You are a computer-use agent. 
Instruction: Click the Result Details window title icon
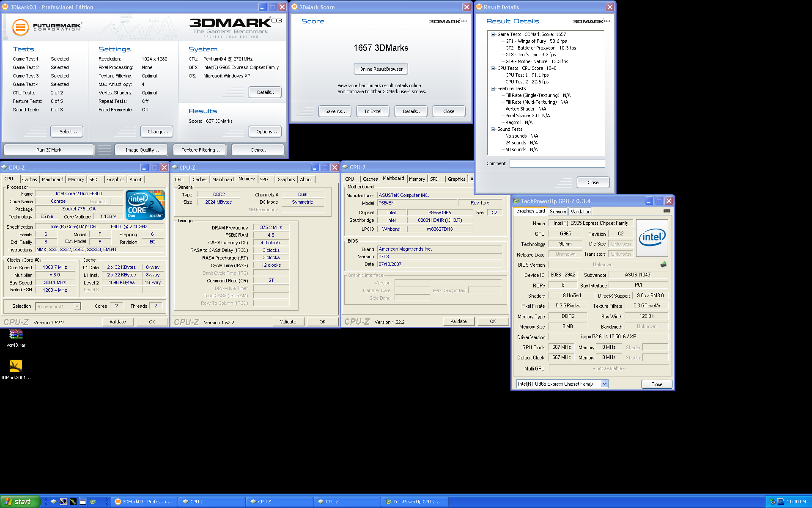(479, 7)
